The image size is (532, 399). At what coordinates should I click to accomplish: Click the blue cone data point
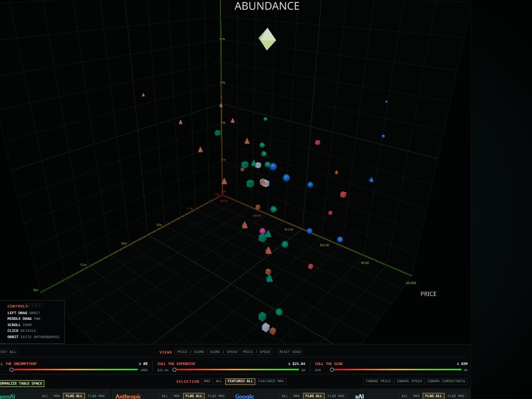pos(371,179)
